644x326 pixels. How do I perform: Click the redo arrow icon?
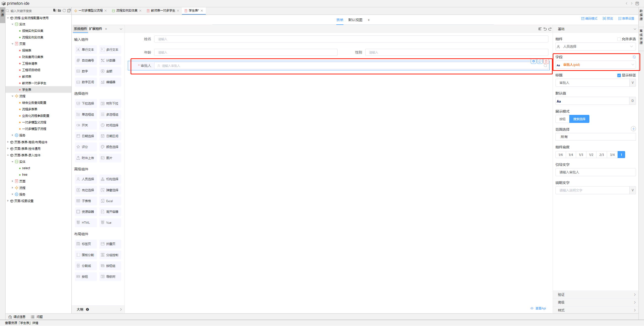(x=550, y=29)
